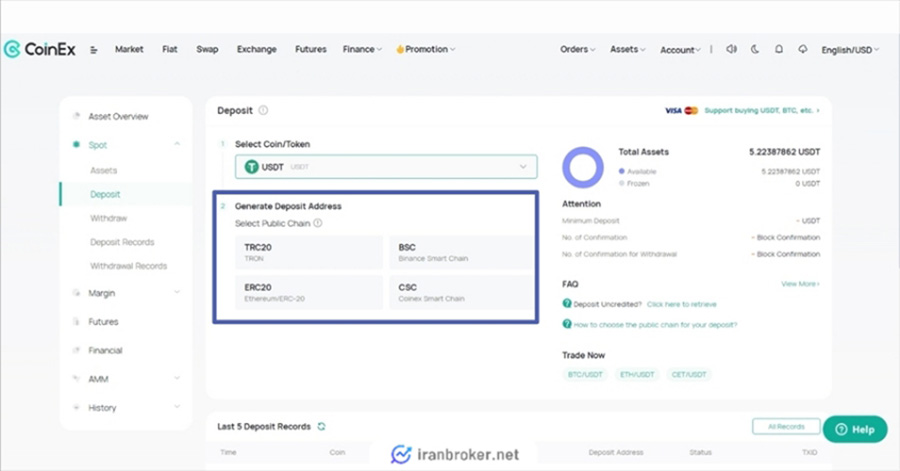Click the Spot sidebar icon
This screenshot has height=471, width=900.
coord(76,145)
